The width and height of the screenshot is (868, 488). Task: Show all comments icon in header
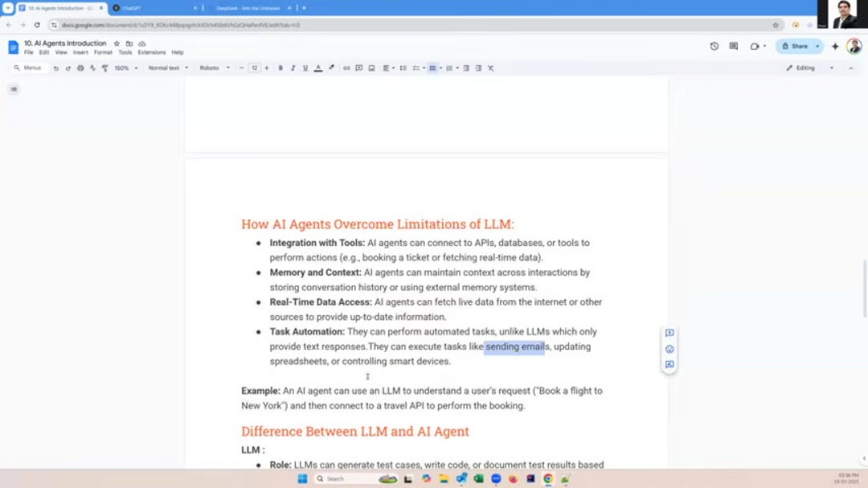(733, 47)
